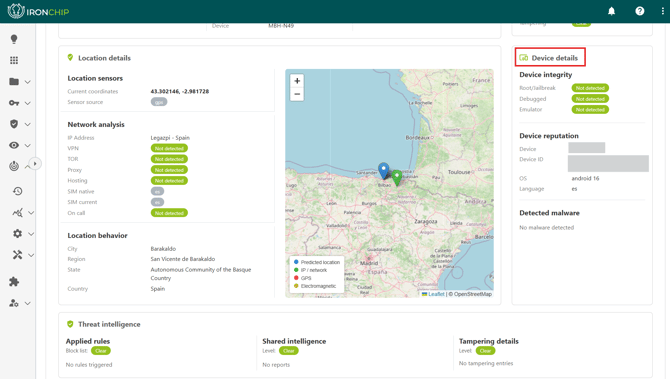Expand the key menu chevron
Screen dimensions: 670x379
(x=28, y=103)
